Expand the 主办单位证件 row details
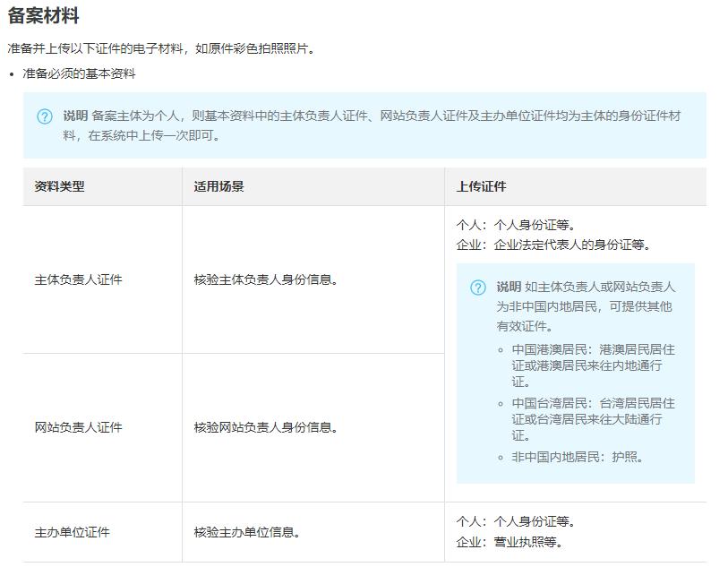Viewport: 728px width, 584px height. (x=68, y=532)
